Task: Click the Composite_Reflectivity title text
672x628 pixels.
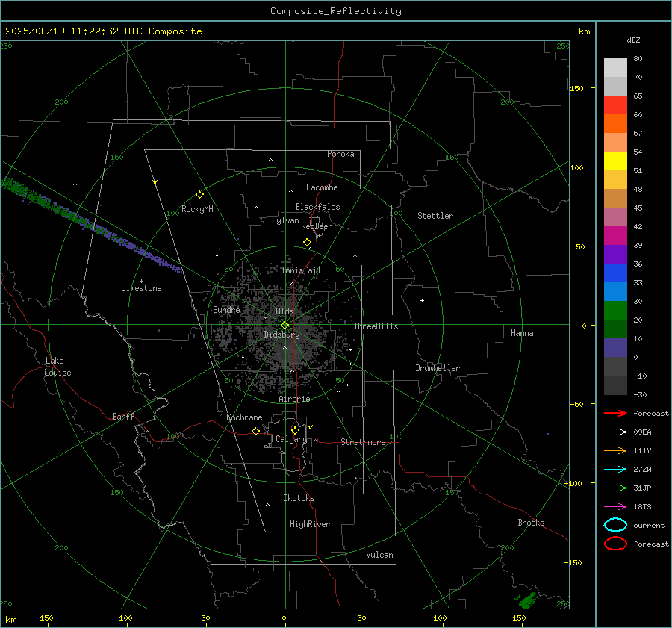Action: coord(336,11)
